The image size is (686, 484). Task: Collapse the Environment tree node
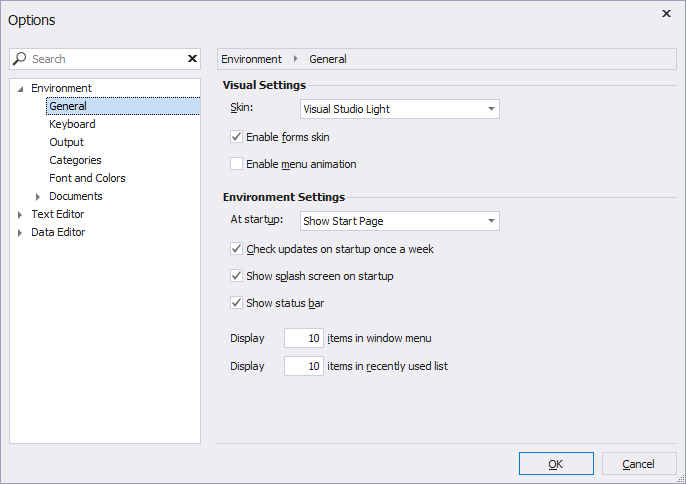pos(20,89)
